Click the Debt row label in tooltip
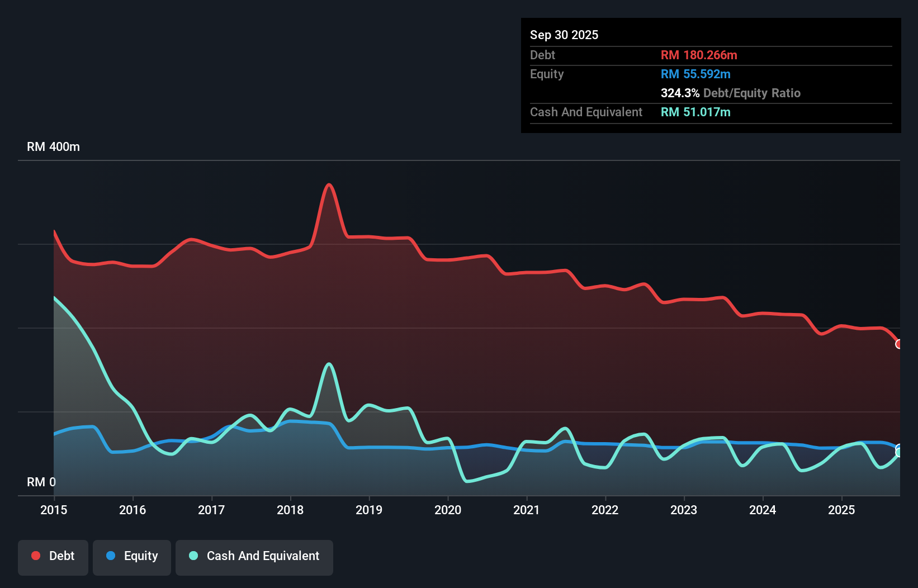 pos(542,55)
